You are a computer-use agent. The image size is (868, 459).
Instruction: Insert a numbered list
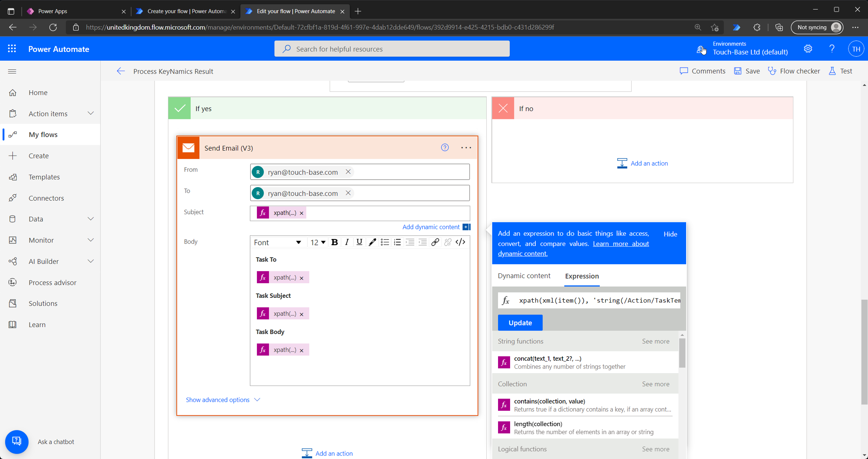397,242
